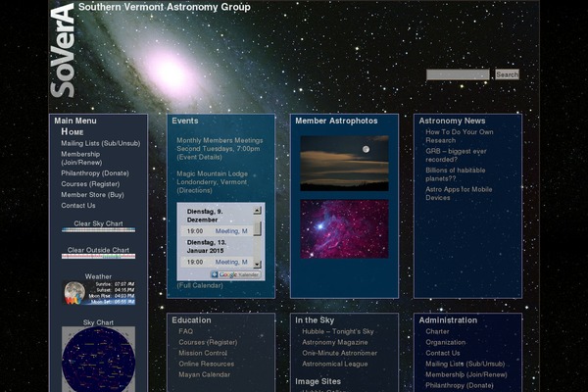The image size is (588, 392).
Task: Open the Clear Outside Chart strip
Action: pyautogui.click(x=98, y=256)
